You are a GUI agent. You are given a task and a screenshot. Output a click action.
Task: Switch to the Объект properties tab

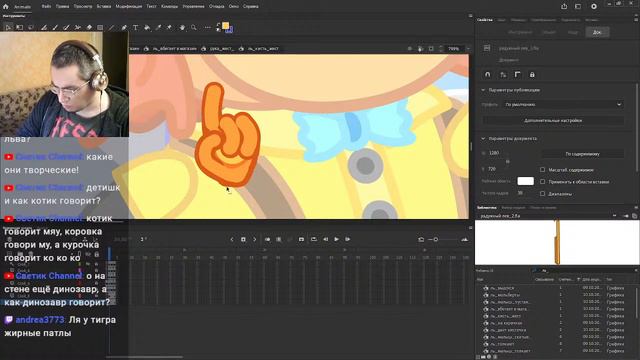point(549,32)
